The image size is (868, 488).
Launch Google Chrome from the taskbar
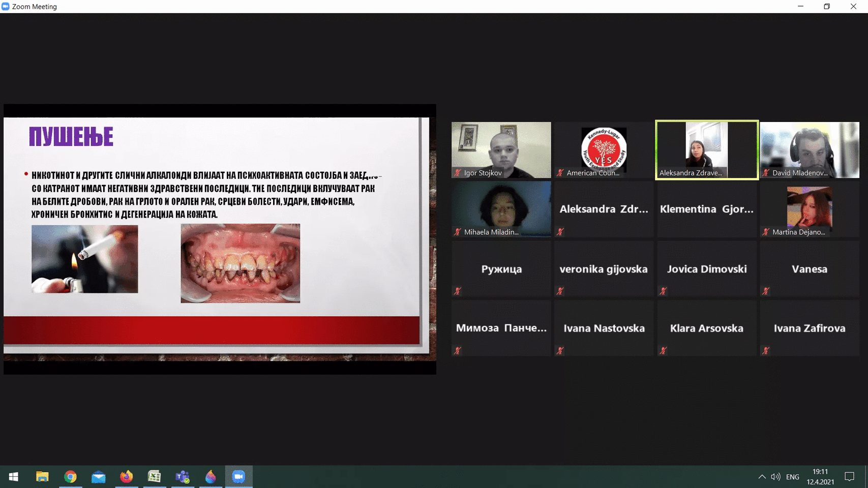point(70,477)
